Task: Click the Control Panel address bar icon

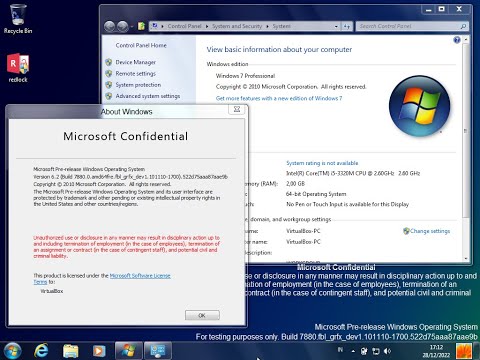Action: [155, 26]
